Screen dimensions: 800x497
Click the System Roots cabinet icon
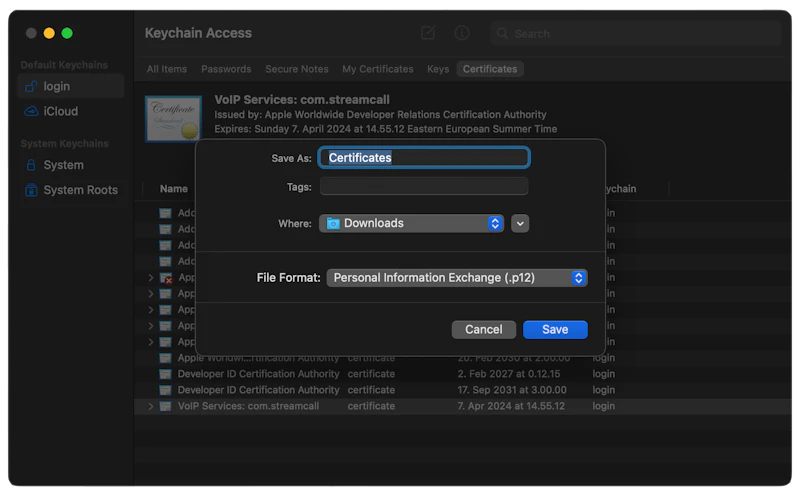coord(31,190)
